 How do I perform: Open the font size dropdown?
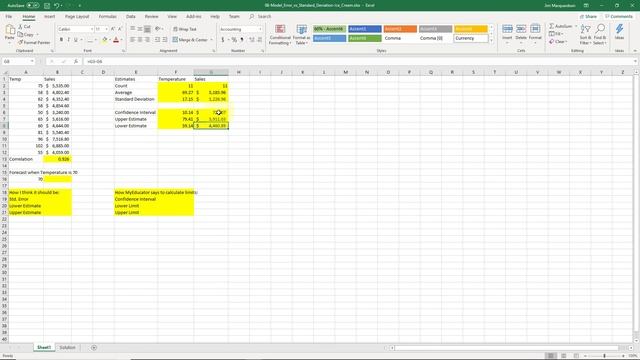[x=107, y=29]
